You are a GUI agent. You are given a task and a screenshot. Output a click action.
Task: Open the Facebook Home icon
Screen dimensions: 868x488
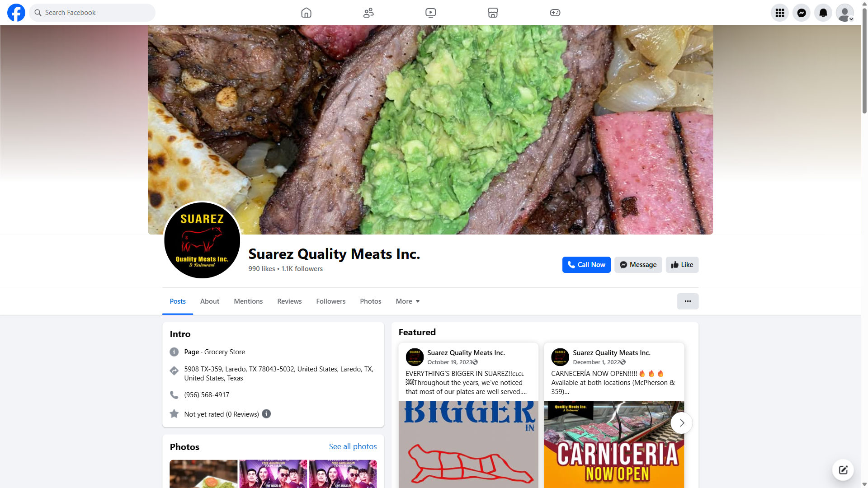coord(306,13)
